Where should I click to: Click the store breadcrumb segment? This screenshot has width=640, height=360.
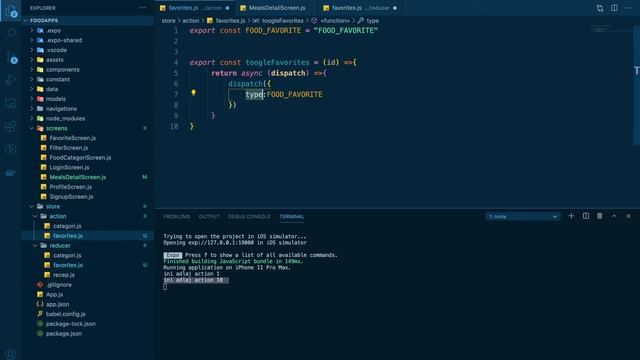(168, 20)
